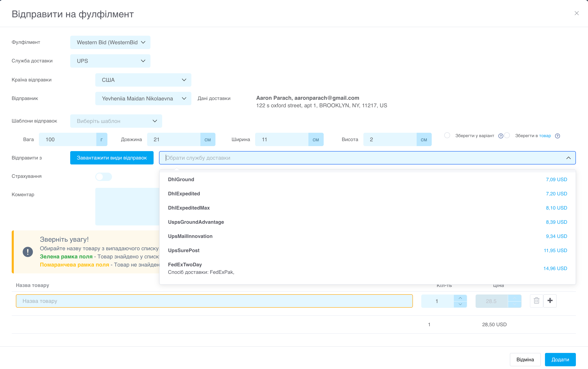Open the Служба доставки UPS dropdown

click(x=110, y=61)
